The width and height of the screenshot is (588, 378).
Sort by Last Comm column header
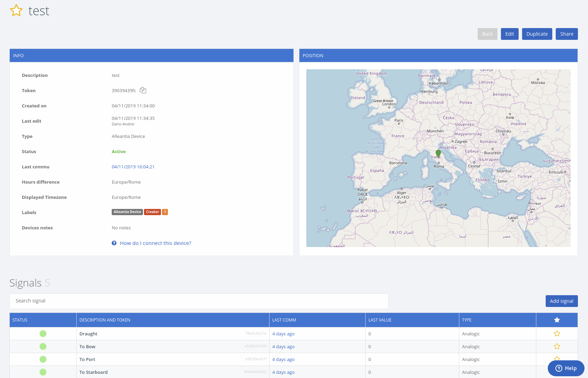284,320
